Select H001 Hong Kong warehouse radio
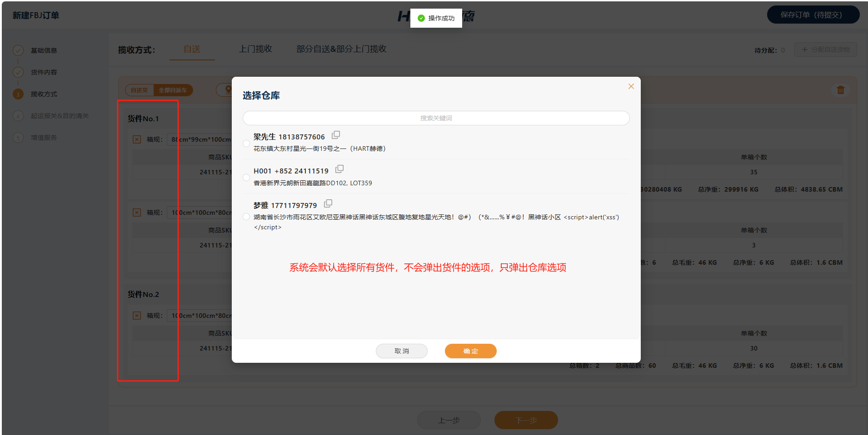868x435 pixels. [x=246, y=178]
